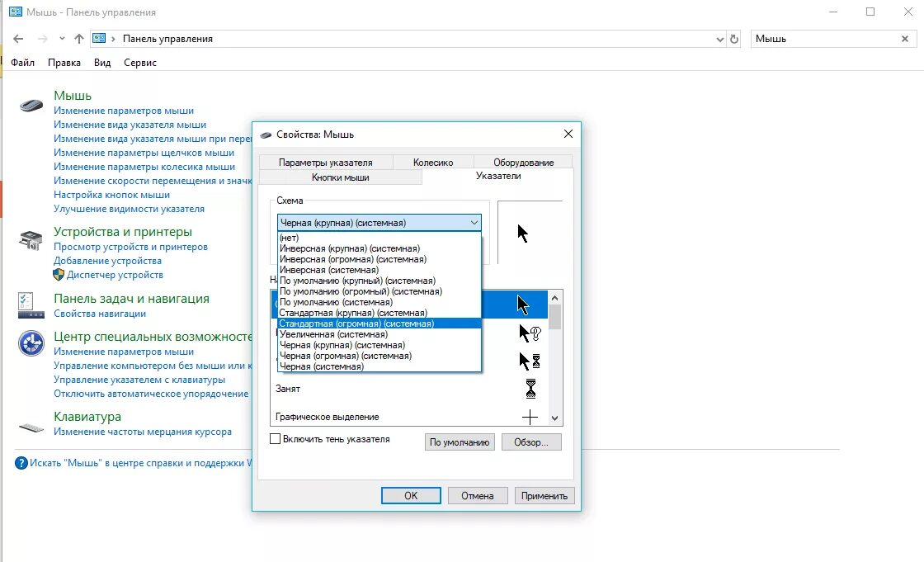
Task: Click the Taskbar and Navigation icon
Action: coord(31,305)
